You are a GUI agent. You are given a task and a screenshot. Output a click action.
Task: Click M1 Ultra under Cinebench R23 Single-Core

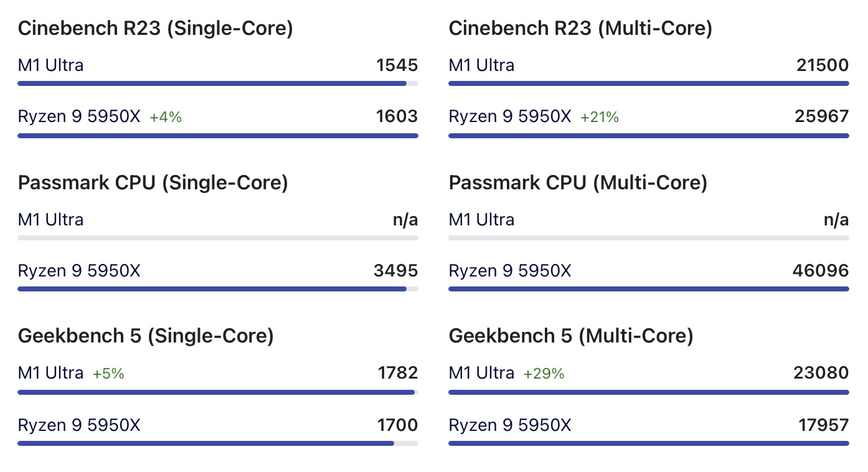50,65
